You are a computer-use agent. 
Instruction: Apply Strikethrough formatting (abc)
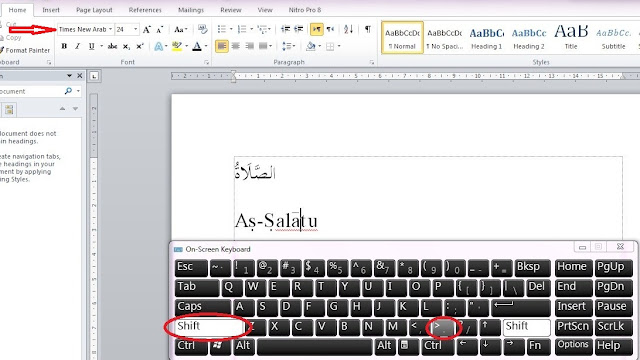[x=112, y=46]
